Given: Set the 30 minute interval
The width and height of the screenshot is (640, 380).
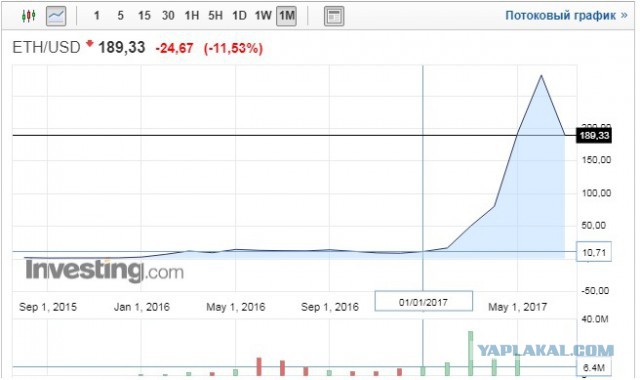Looking at the screenshot, I should tap(168, 16).
